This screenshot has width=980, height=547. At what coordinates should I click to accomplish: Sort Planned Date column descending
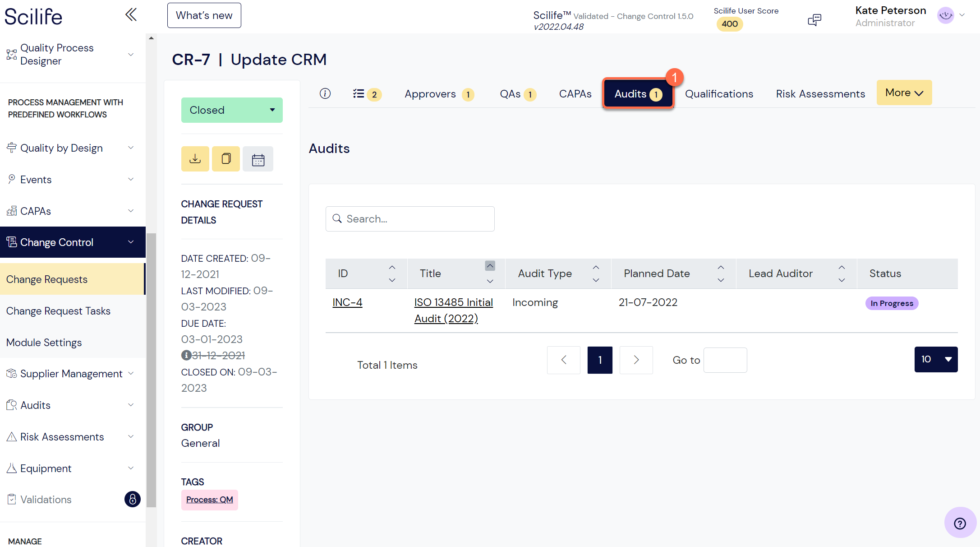[721, 280]
